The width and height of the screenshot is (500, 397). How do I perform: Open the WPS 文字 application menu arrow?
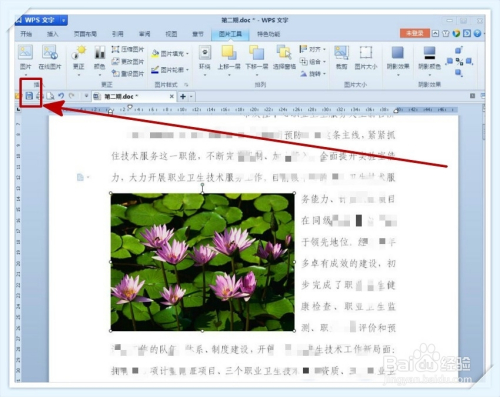pos(63,20)
